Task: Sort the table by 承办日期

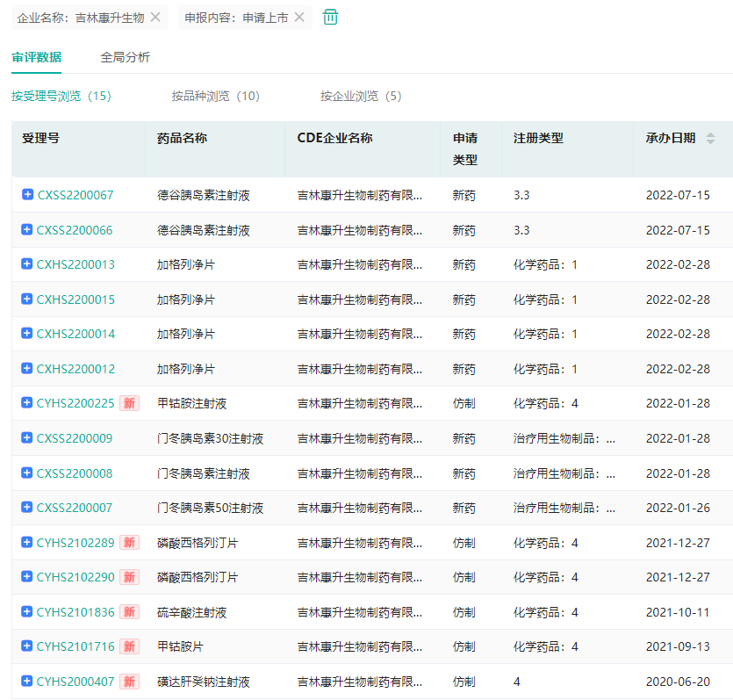Action: click(x=710, y=139)
